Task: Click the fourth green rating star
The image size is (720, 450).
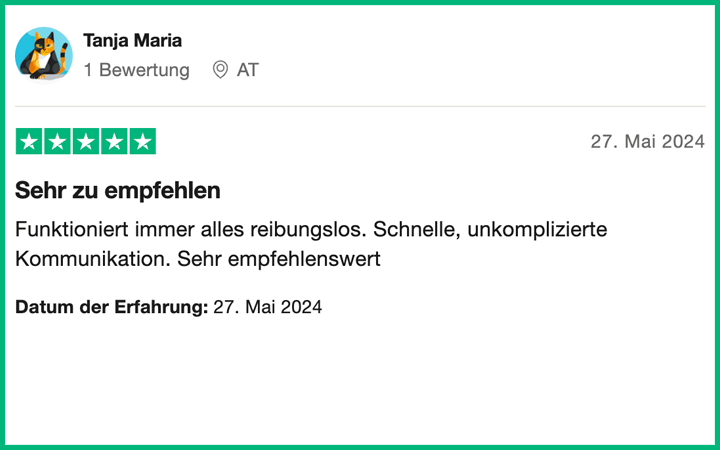Action: pyautogui.click(x=114, y=141)
